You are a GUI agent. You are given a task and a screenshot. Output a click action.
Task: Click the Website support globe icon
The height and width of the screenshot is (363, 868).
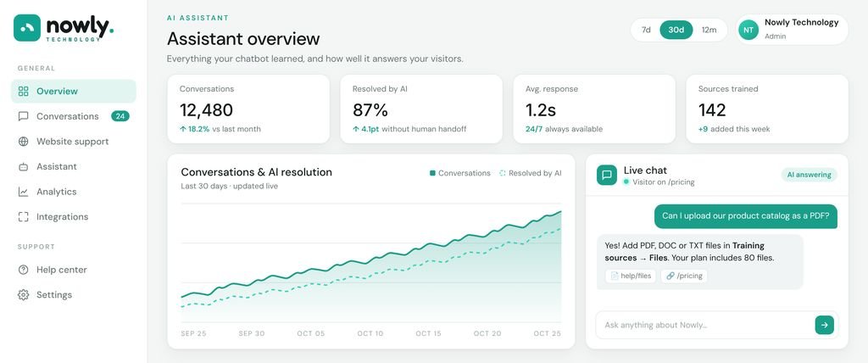pos(23,142)
